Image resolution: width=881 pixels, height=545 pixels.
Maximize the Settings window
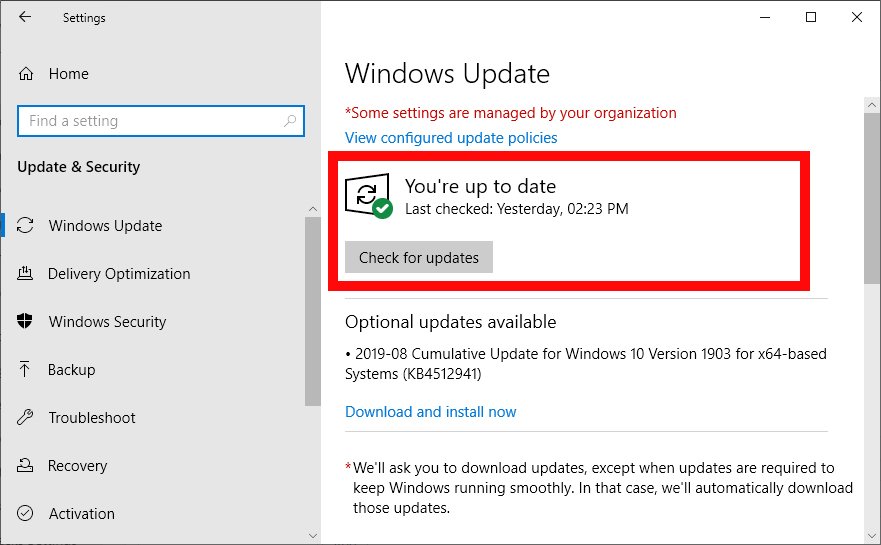click(811, 17)
